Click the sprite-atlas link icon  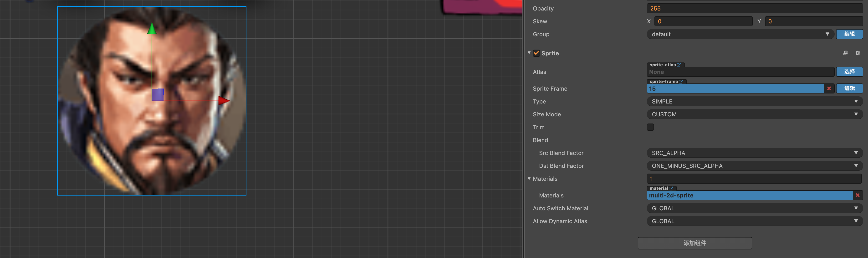679,65
